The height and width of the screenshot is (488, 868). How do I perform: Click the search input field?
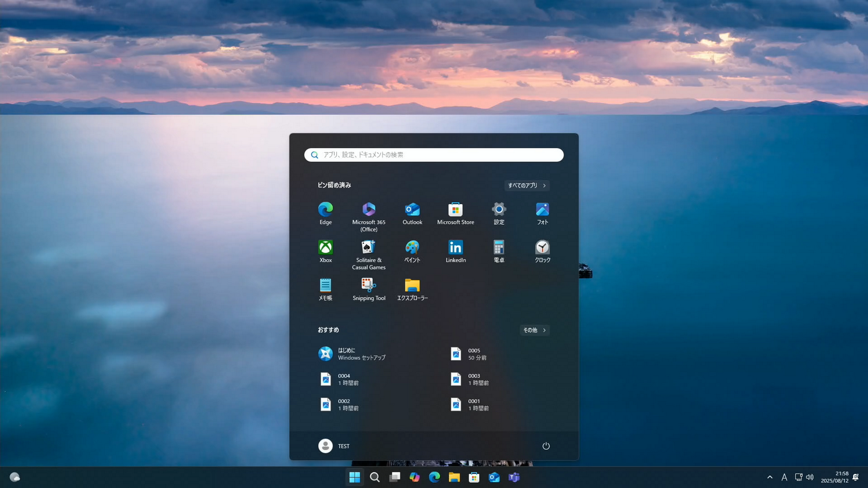coord(433,154)
